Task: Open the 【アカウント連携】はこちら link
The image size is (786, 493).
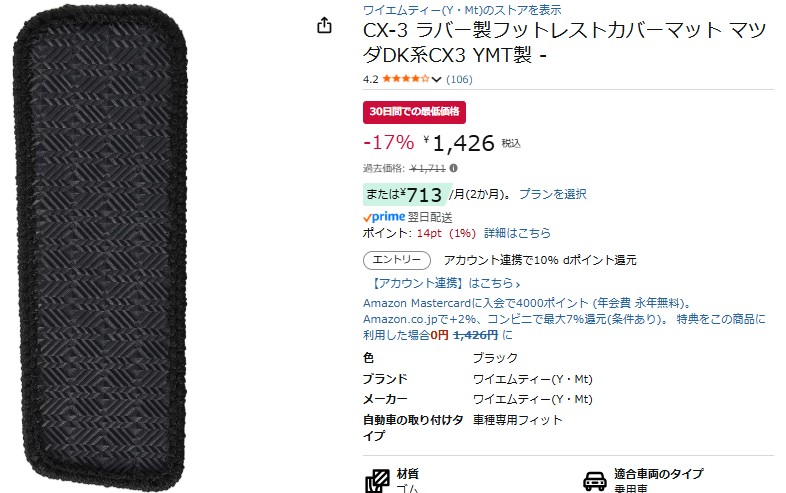Action: click(444, 283)
